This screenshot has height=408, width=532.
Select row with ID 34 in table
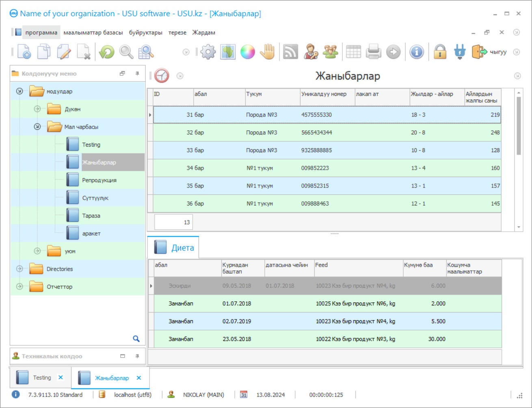click(x=325, y=168)
